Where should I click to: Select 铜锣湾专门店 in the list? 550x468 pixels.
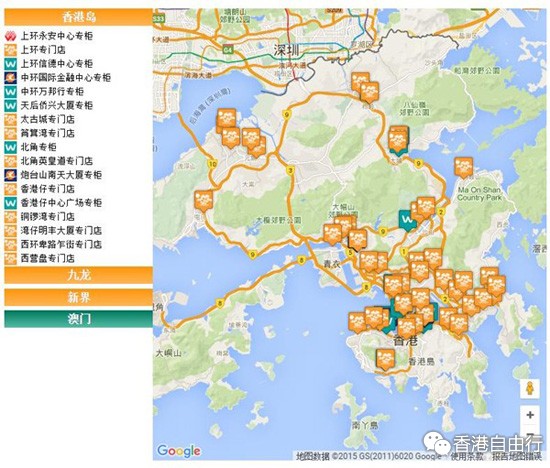tap(48, 216)
